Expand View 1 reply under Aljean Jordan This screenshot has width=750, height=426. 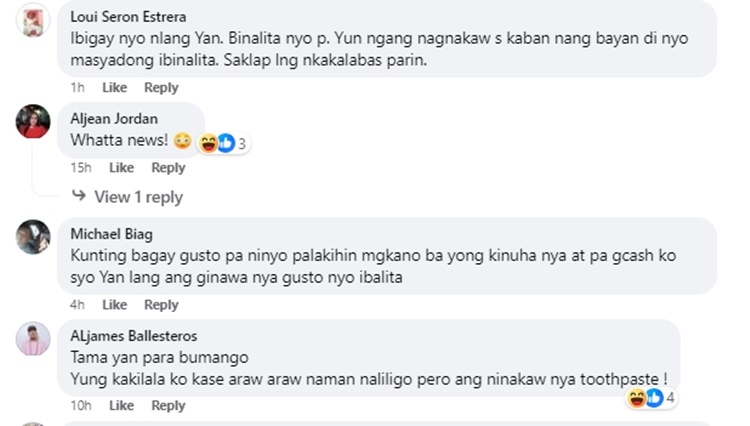(x=139, y=197)
